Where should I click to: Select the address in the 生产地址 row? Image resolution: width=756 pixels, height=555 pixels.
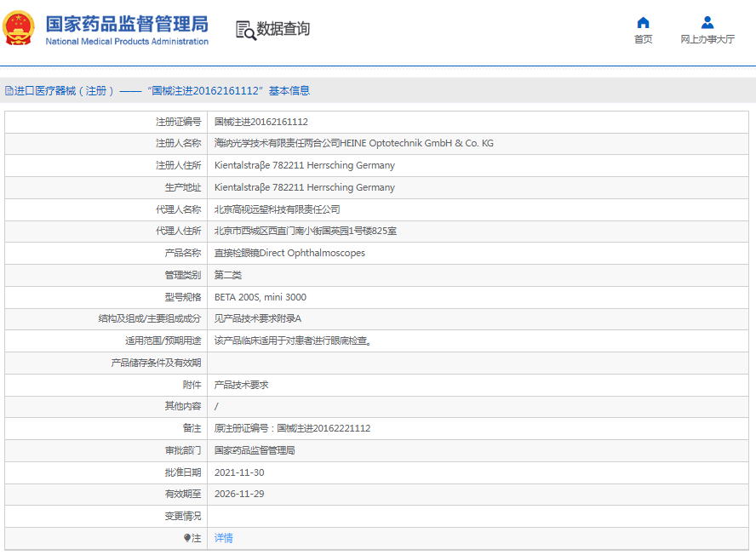[305, 187]
